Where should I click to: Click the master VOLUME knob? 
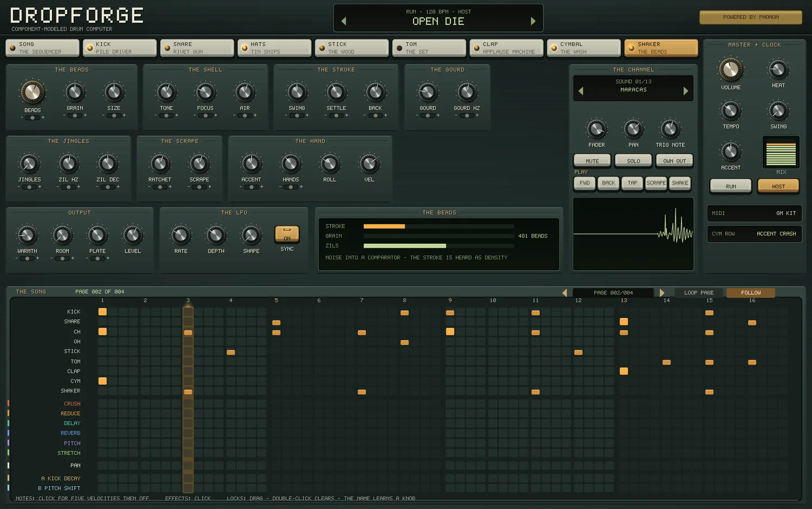coord(731,70)
